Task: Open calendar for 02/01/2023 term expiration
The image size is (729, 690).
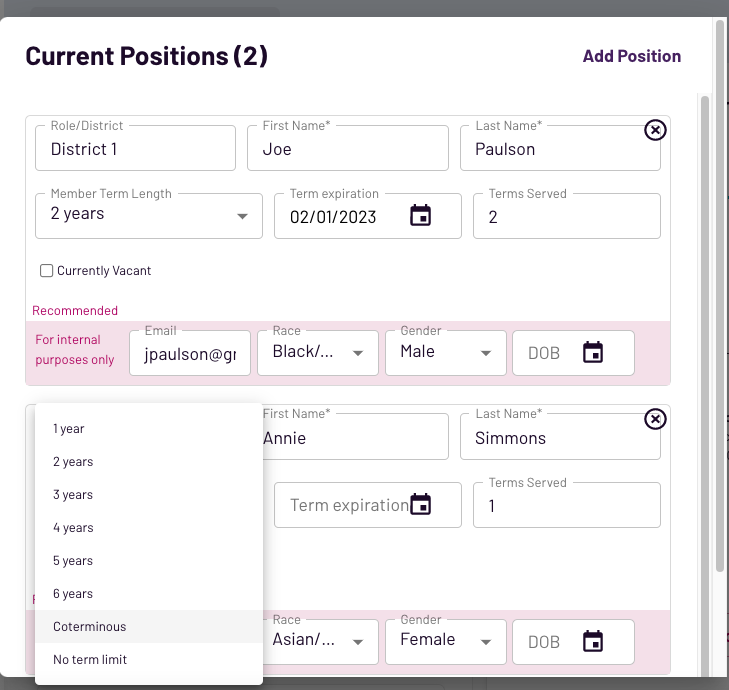Action: point(421,215)
